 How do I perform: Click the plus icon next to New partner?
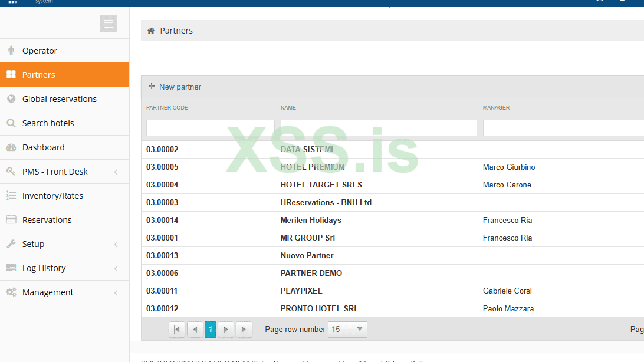[x=152, y=86]
